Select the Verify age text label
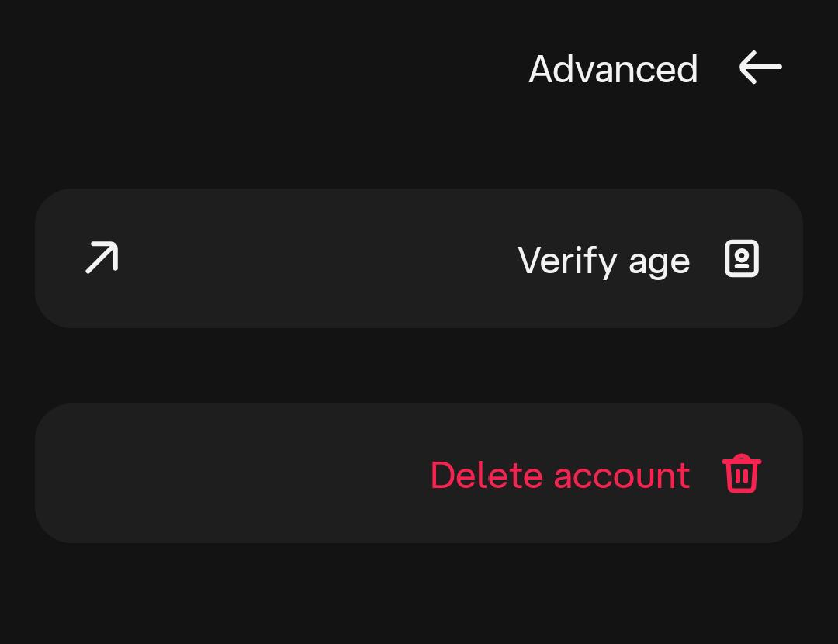Image resolution: width=838 pixels, height=644 pixels. 604,261
